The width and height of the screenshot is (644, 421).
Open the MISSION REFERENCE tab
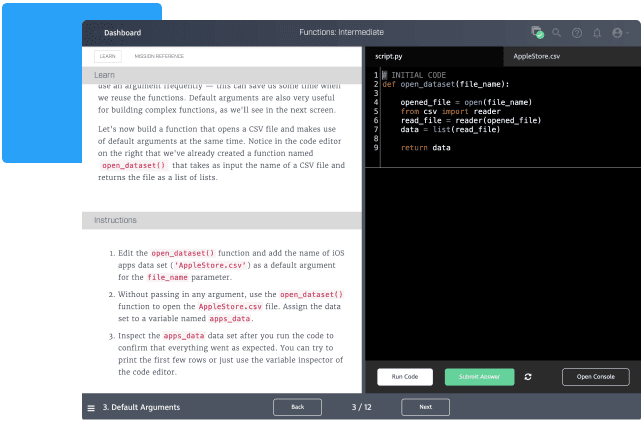159,57
